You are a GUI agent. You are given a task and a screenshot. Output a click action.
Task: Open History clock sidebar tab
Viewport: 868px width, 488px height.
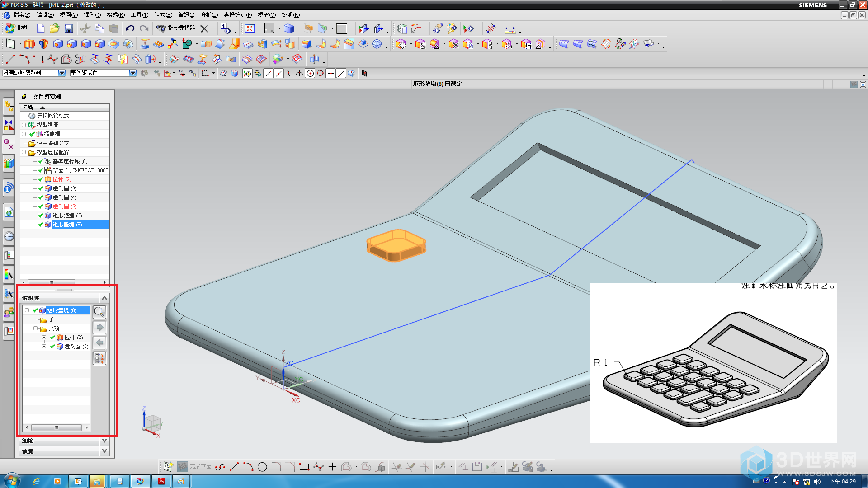tap(9, 236)
